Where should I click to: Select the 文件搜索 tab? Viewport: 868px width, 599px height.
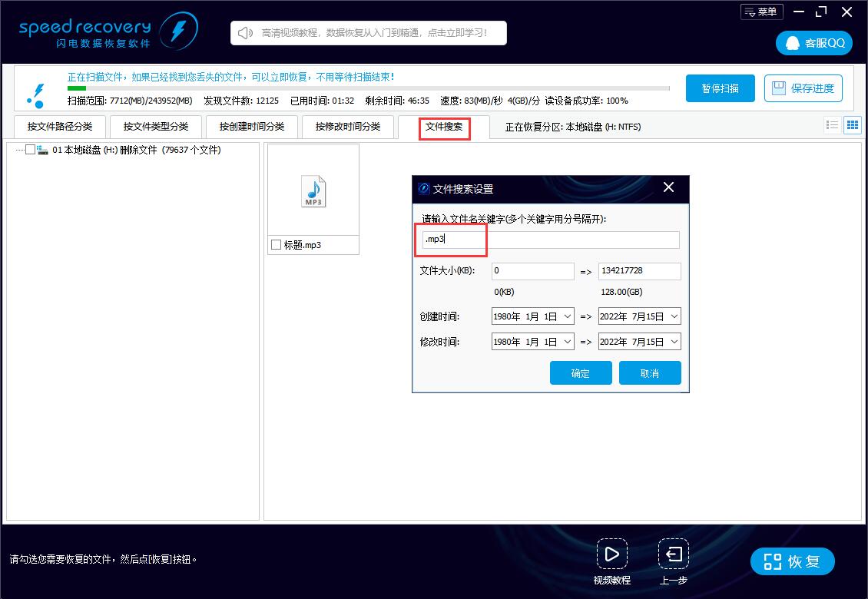444,127
